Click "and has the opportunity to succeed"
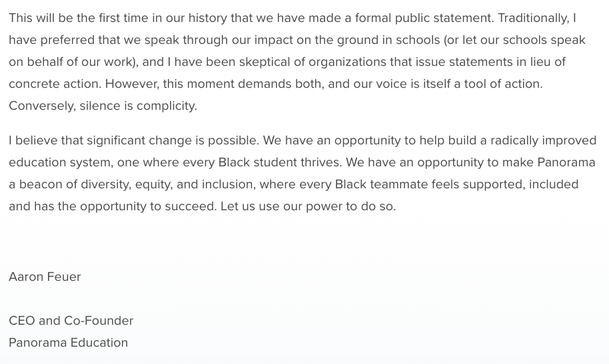This screenshot has height=364, width=609. click(x=112, y=206)
